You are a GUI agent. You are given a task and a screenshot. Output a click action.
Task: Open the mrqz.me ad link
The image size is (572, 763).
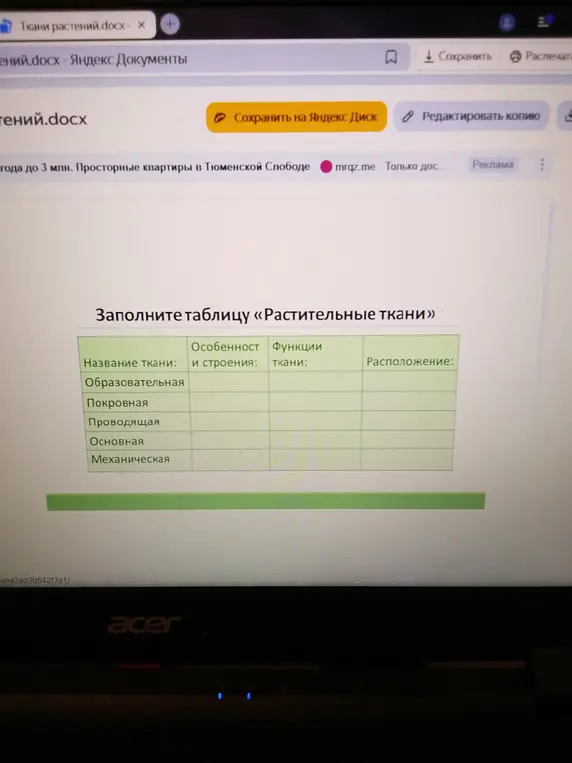click(349, 167)
